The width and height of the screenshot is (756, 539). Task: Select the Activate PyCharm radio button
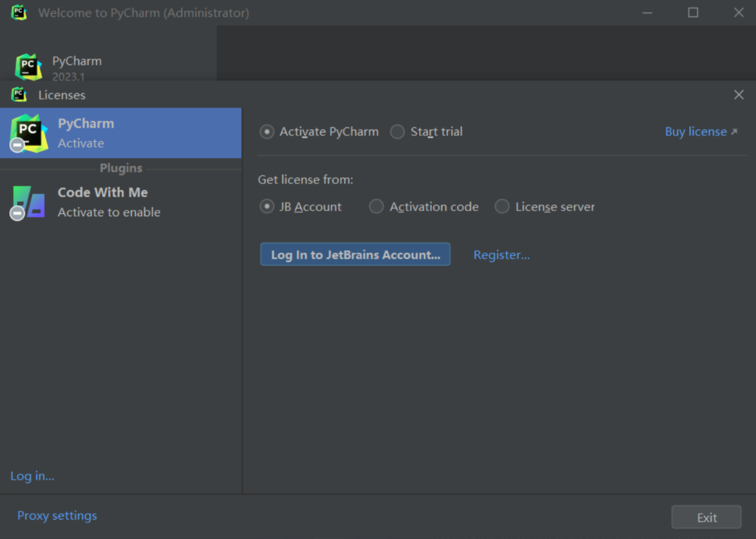pos(266,132)
